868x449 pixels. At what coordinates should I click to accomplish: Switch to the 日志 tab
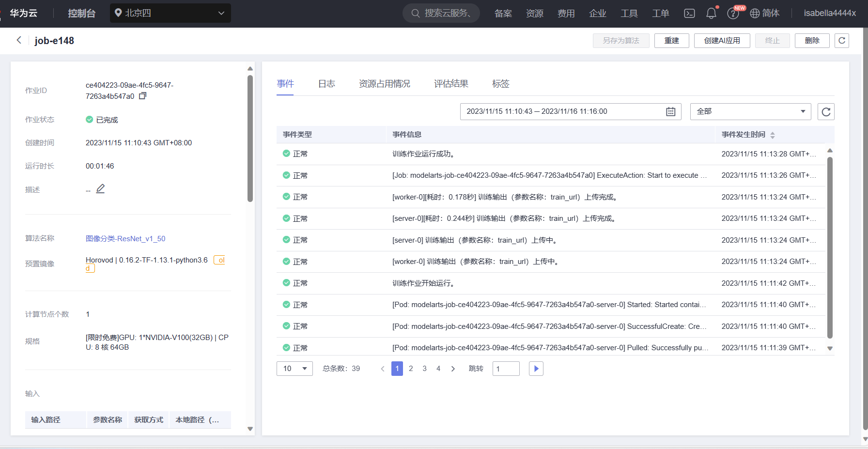coord(326,84)
